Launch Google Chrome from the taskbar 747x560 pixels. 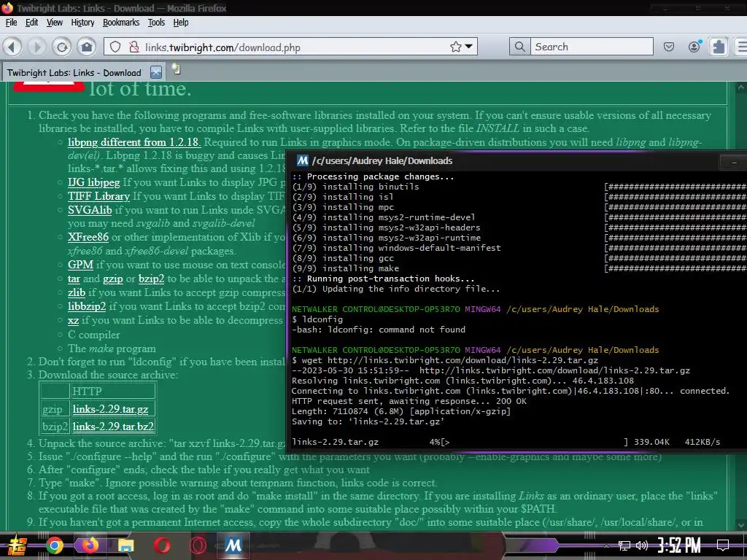55,545
